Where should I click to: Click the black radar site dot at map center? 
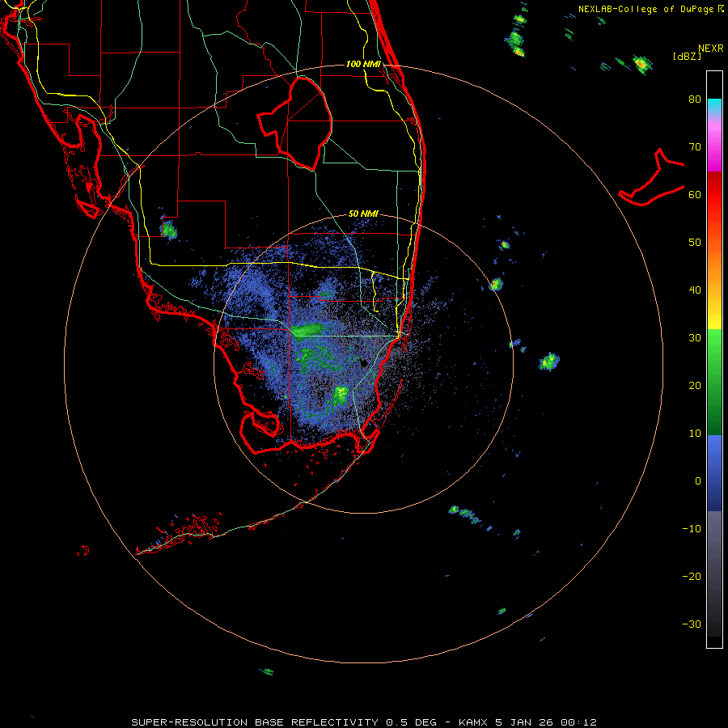[363, 363]
